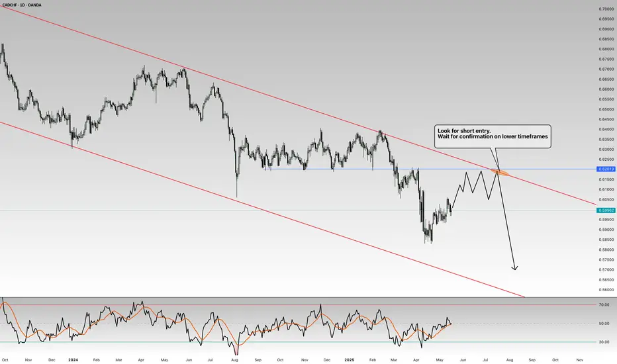This screenshot has width=617, height=364.
Task: Click the 0.57000 price axis label
Action: tap(606, 269)
